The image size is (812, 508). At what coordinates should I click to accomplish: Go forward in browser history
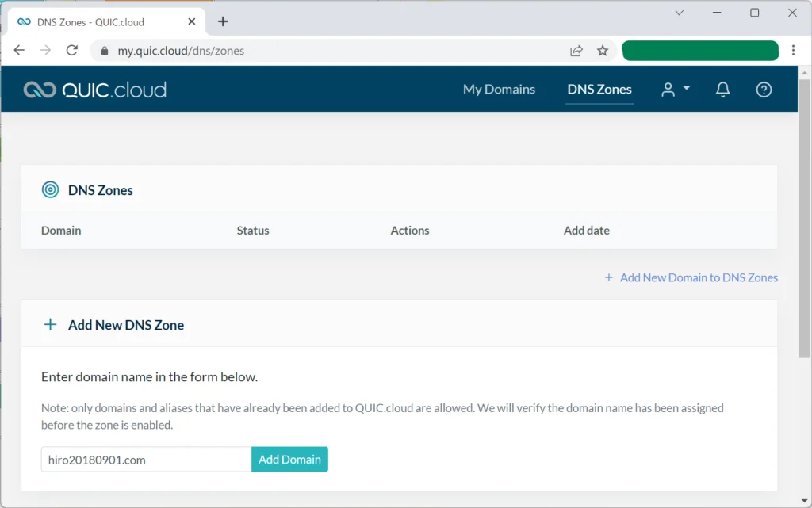click(45, 50)
